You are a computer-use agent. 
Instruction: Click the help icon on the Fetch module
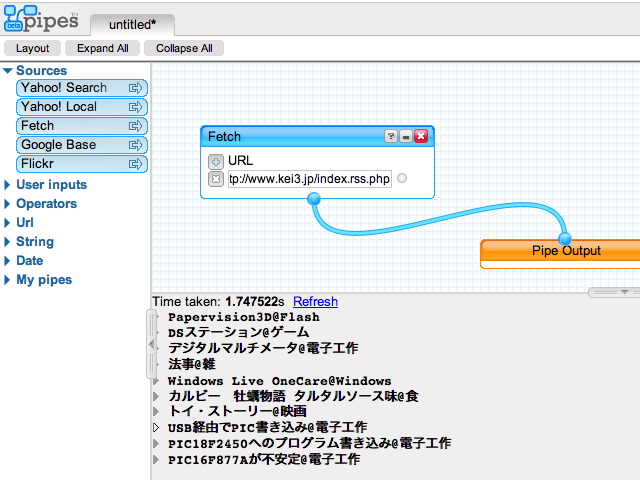391,137
